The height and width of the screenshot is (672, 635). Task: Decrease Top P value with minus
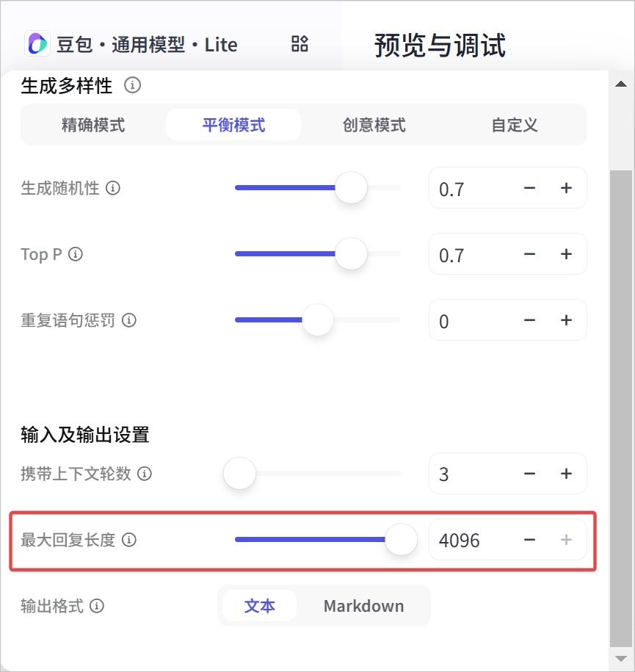click(529, 254)
